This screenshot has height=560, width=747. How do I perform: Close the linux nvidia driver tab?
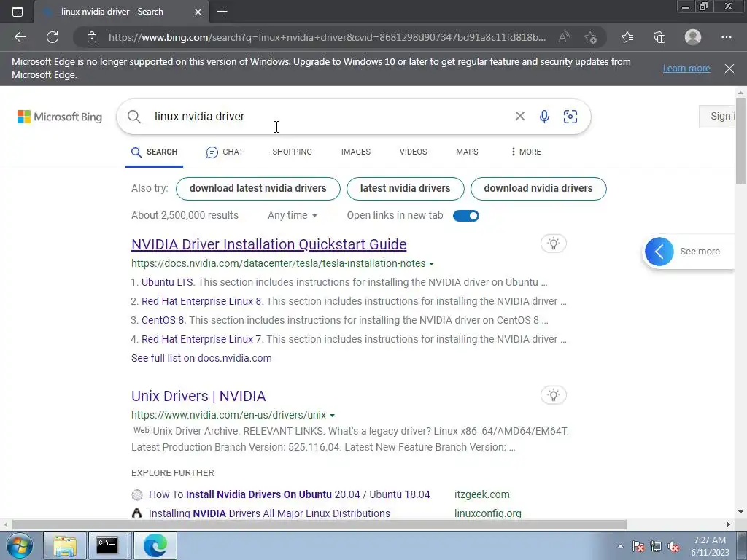coord(198,12)
